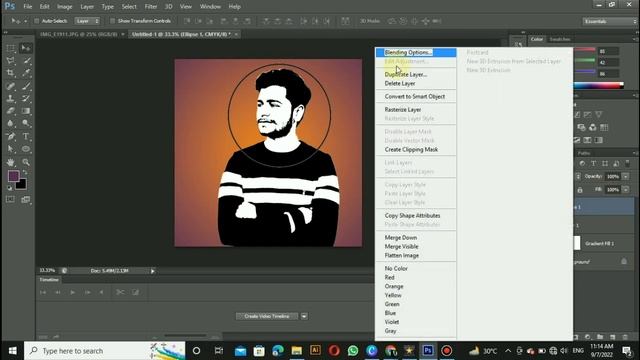The image size is (640, 360).
Task: Click the Windows search box
Action: [x=104, y=351]
